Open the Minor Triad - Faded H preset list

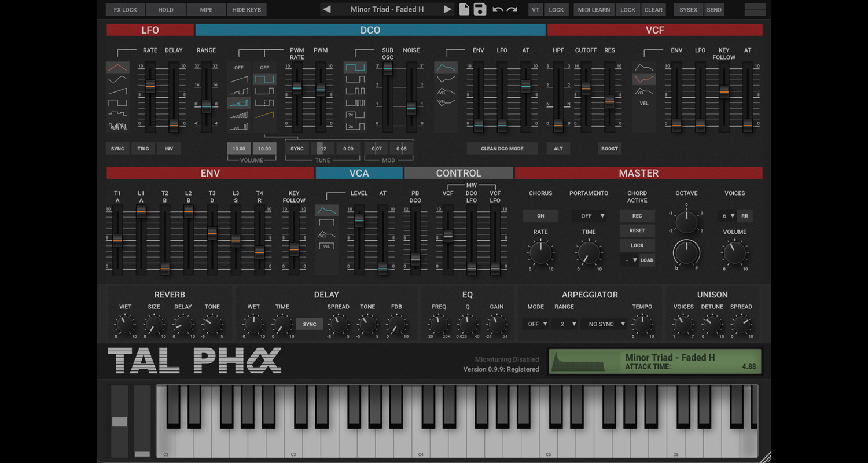point(387,9)
